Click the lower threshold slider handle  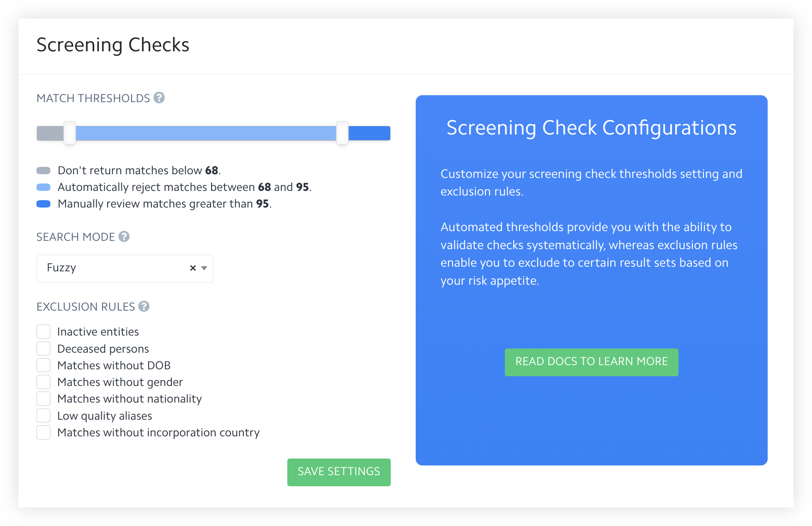point(70,133)
